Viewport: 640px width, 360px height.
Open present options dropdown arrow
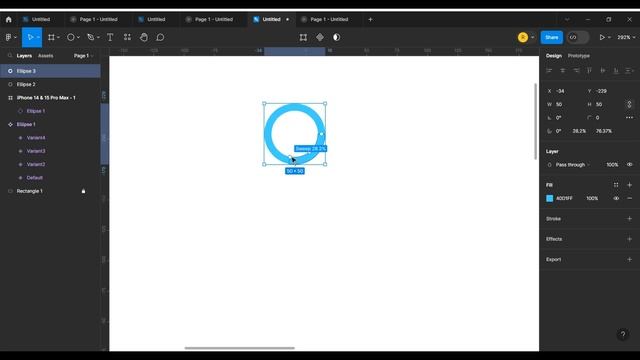pyautogui.click(x=609, y=37)
